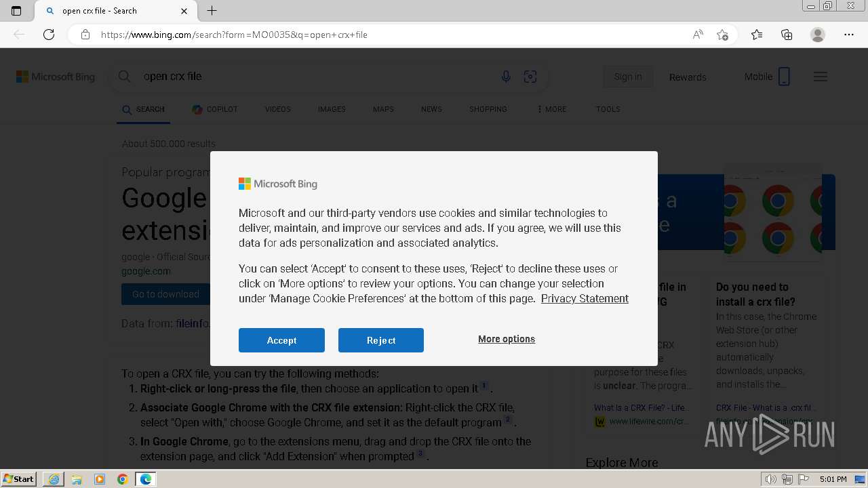Click the Go to download button
868x488 pixels.
pyautogui.click(x=165, y=294)
